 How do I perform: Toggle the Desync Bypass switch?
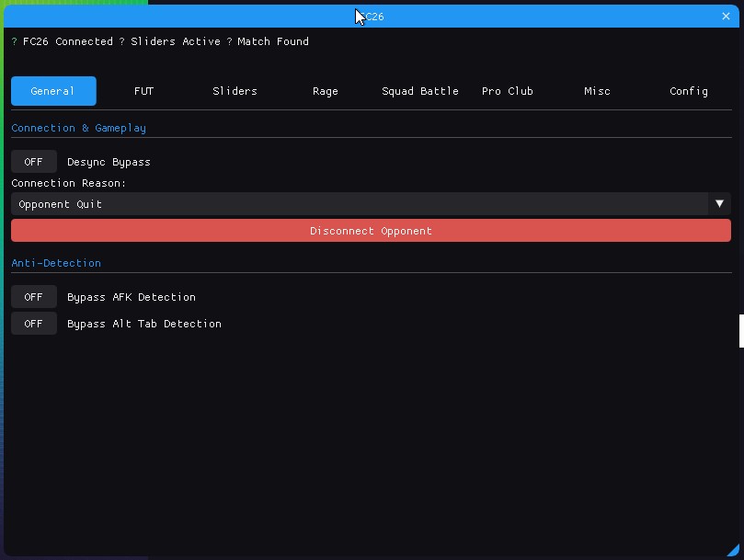click(34, 162)
